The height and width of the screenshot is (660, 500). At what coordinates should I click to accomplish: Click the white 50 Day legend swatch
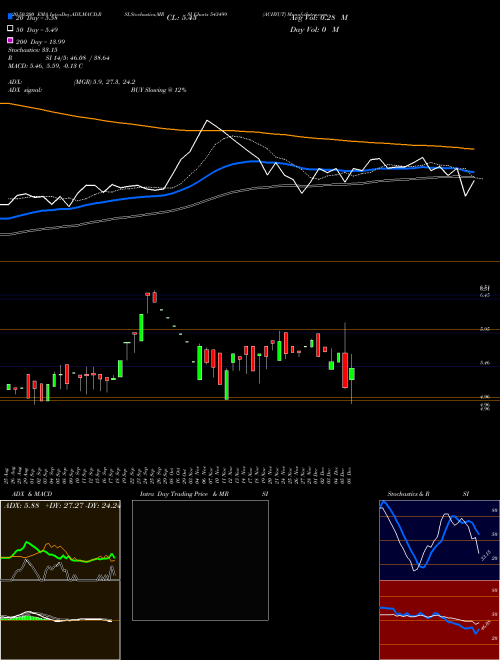point(11,29)
